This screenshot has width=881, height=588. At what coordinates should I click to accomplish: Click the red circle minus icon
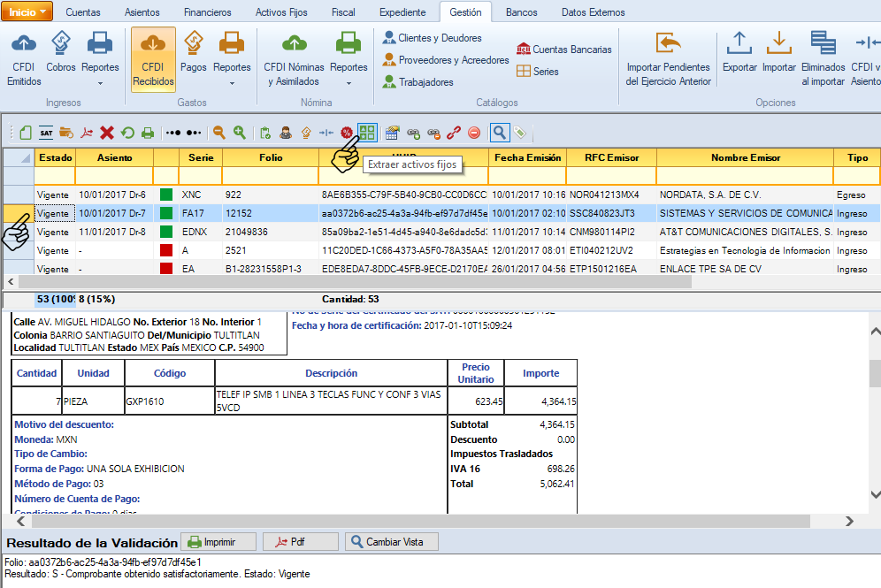tap(474, 134)
